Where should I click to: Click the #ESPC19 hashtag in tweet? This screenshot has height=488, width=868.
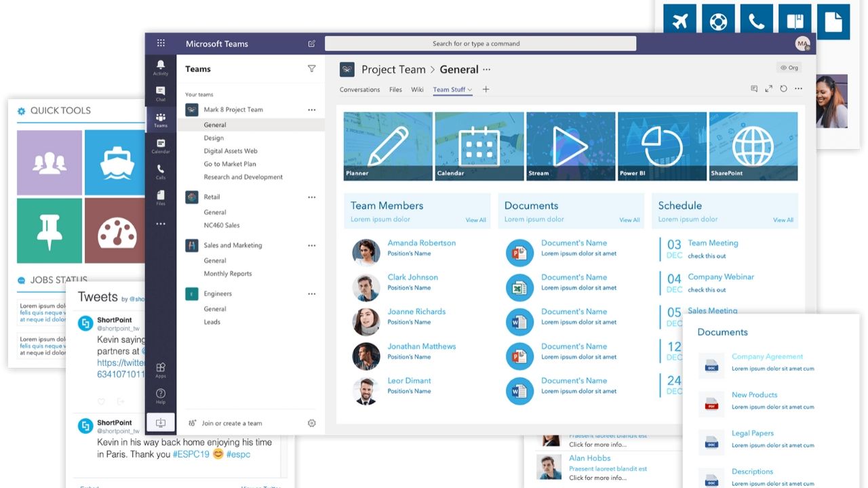click(x=191, y=454)
